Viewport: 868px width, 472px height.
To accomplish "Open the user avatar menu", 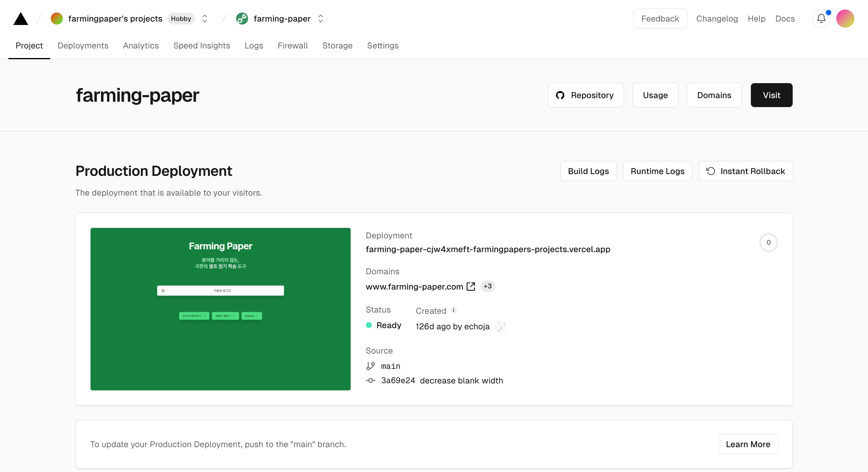I will pyautogui.click(x=845, y=19).
